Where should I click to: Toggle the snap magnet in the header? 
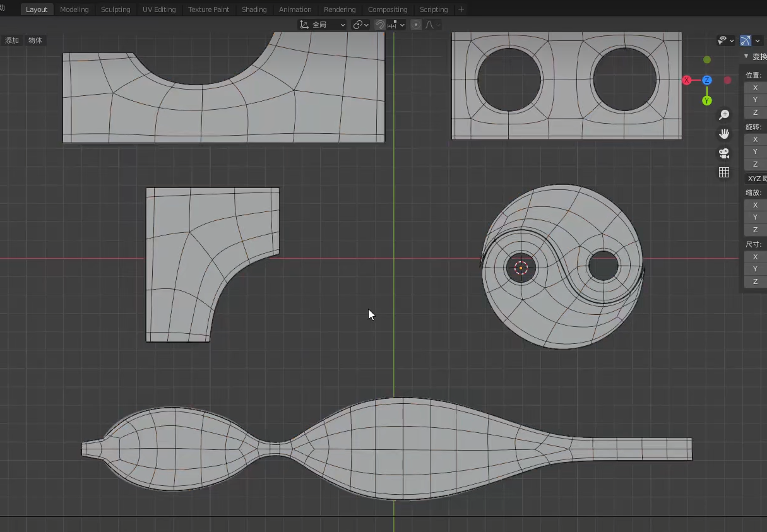pos(380,25)
